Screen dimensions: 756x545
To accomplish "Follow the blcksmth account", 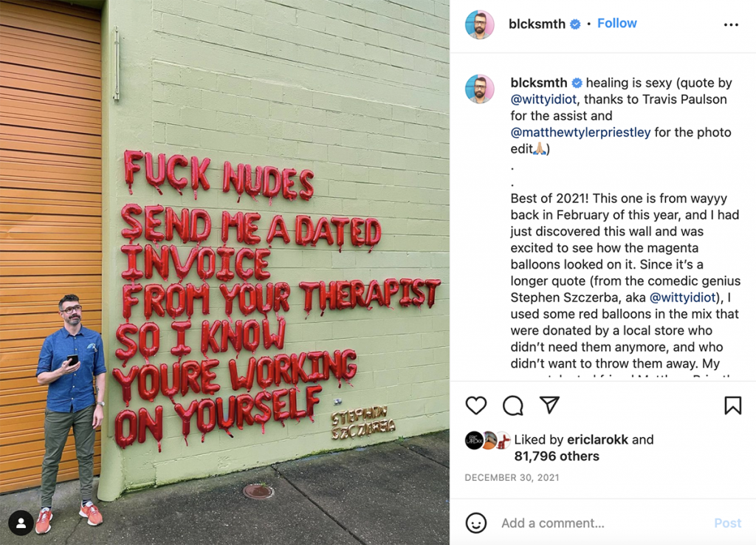I will click(x=616, y=23).
